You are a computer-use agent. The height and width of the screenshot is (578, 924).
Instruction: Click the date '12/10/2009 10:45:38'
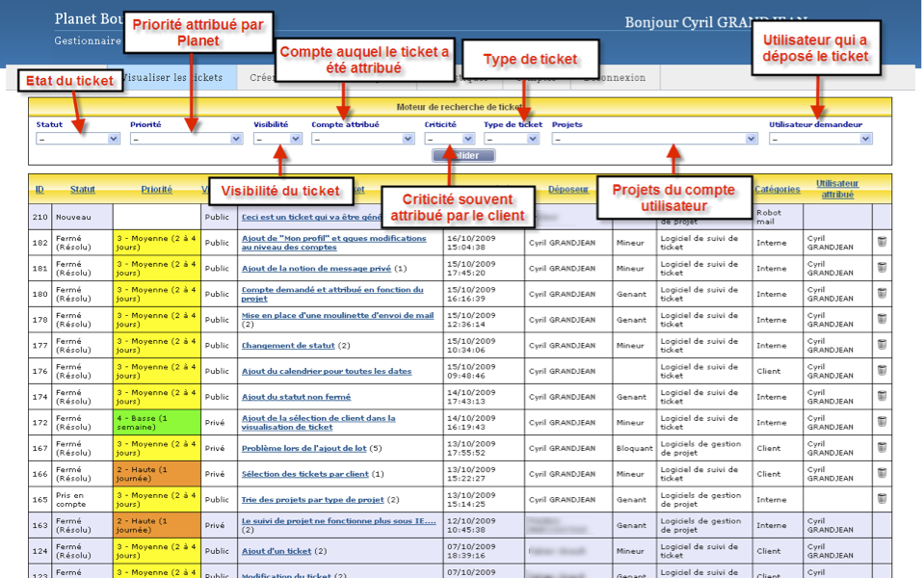coord(471,525)
